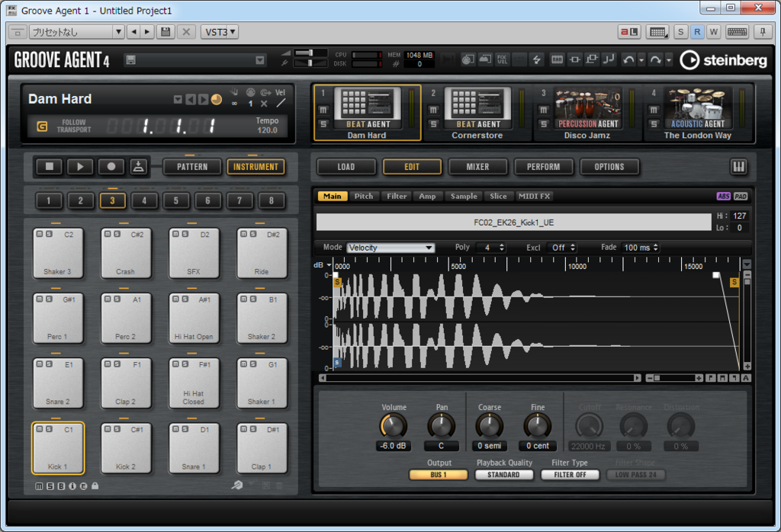Click the FILTER OFF button

(x=570, y=475)
